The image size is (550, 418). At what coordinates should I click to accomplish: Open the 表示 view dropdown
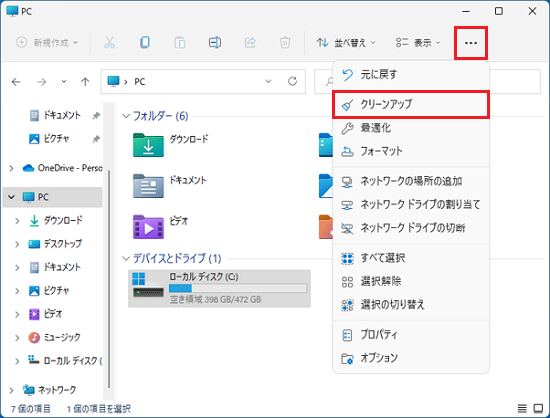pyautogui.click(x=418, y=43)
